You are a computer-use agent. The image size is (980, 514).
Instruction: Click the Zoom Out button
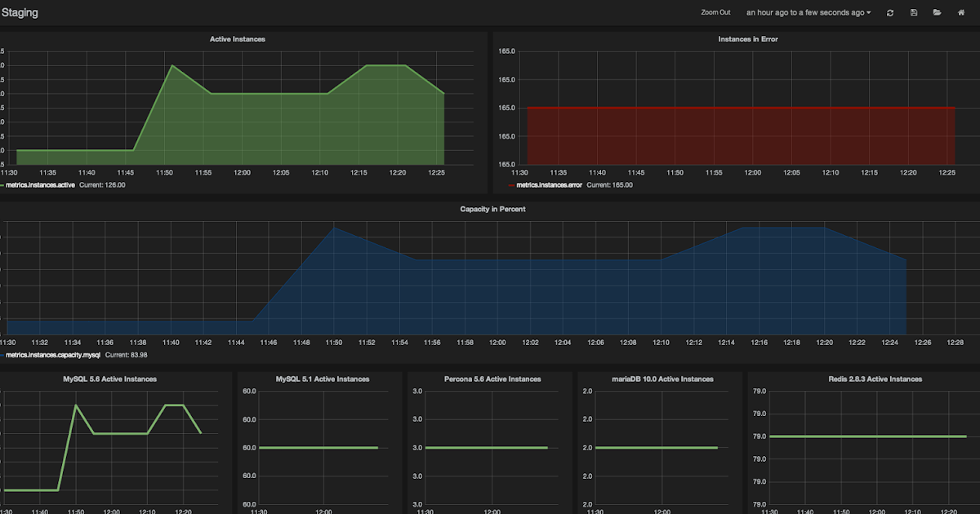[x=715, y=12]
